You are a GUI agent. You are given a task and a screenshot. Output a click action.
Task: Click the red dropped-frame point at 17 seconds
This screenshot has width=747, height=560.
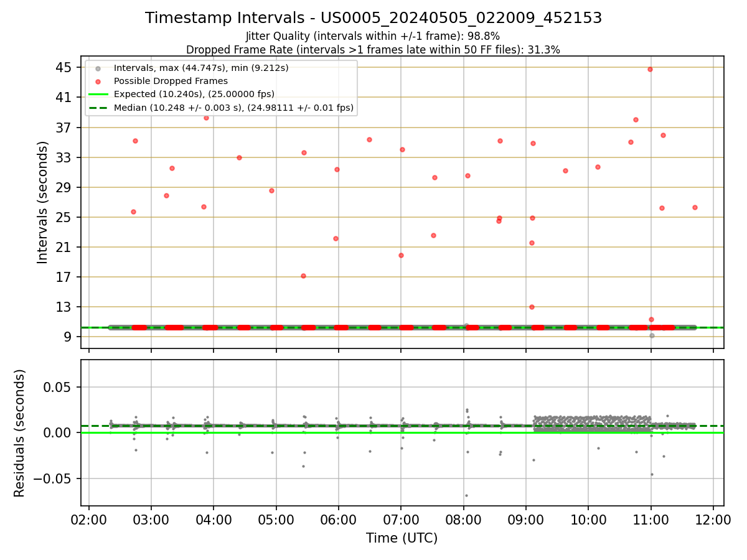(303, 276)
